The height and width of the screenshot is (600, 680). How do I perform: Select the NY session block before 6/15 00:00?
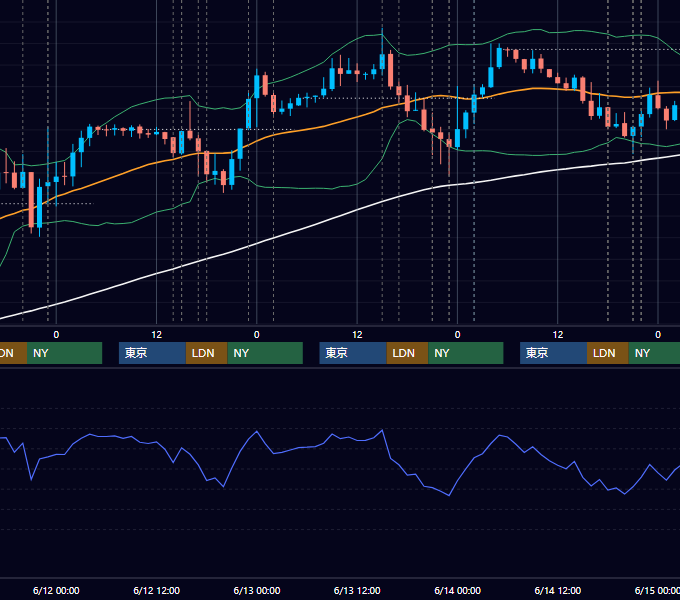(654, 353)
